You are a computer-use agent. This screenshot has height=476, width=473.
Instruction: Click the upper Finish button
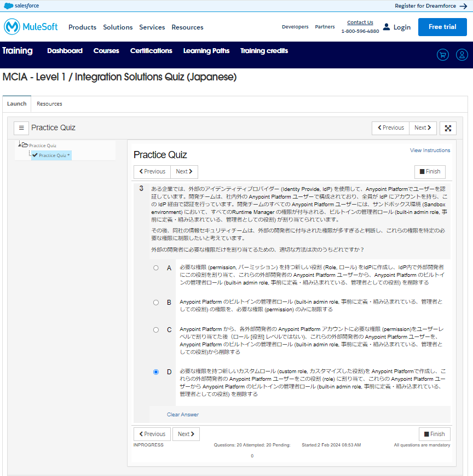tap(430, 172)
